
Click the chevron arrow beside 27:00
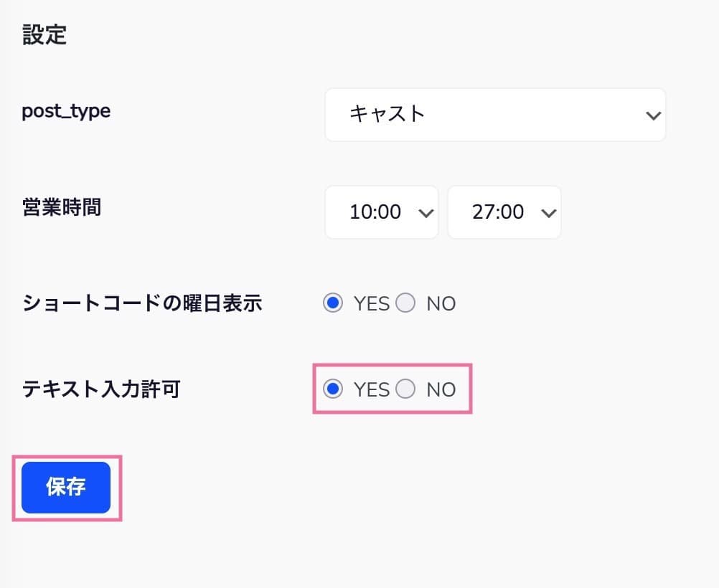click(548, 213)
